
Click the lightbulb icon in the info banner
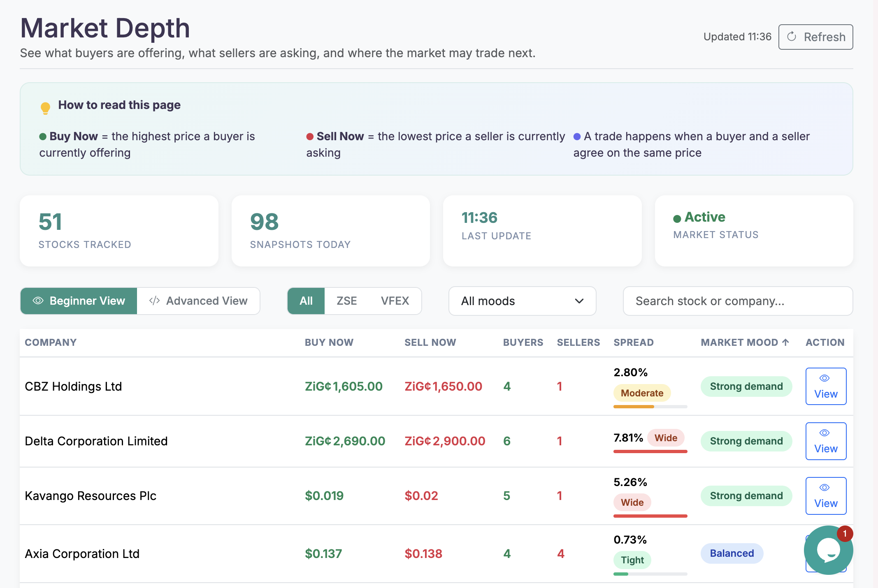[45, 106]
